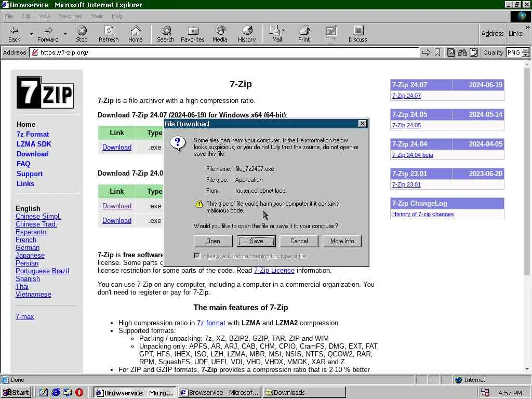Viewport: 532px width, 399px height.
Task: Open the Tools menu
Action: click(x=97, y=16)
